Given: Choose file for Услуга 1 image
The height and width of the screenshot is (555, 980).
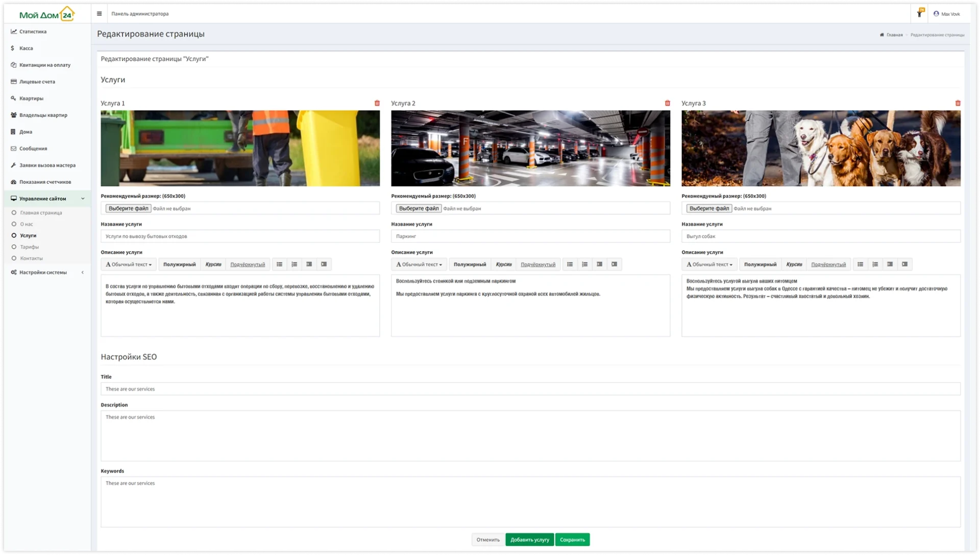Looking at the screenshot, I should tap(128, 208).
